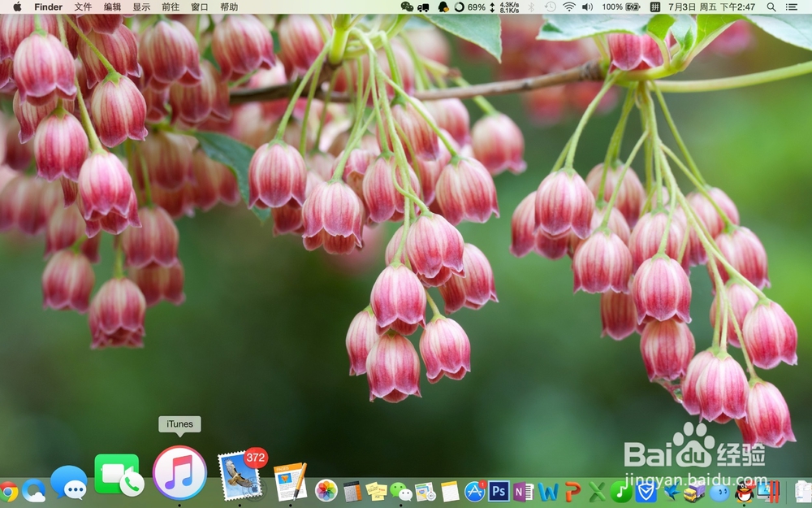Image resolution: width=812 pixels, height=508 pixels.
Task: Open the 窗口 menu
Action: pyautogui.click(x=200, y=7)
